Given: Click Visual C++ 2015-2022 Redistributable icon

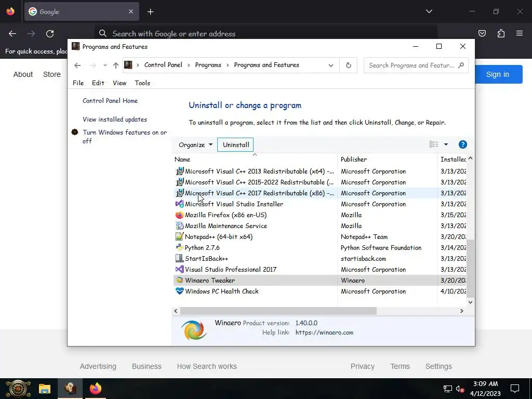Looking at the screenshot, I should 179,182.
